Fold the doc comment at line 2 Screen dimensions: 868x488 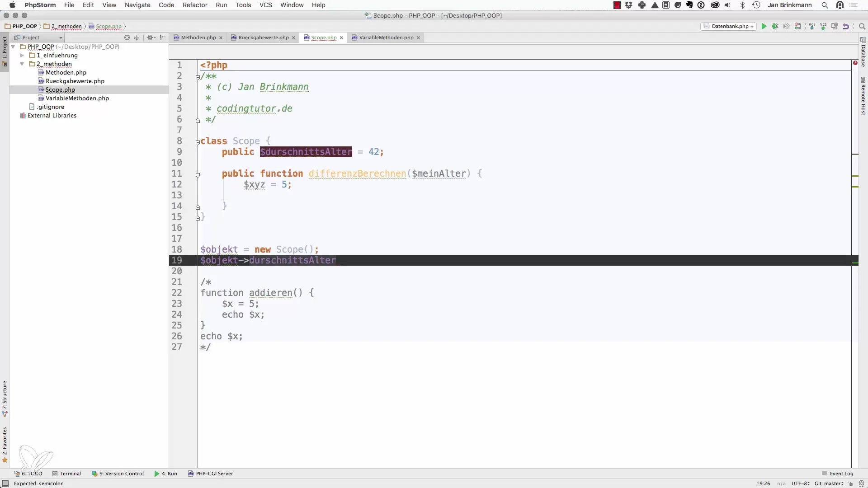(x=198, y=77)
